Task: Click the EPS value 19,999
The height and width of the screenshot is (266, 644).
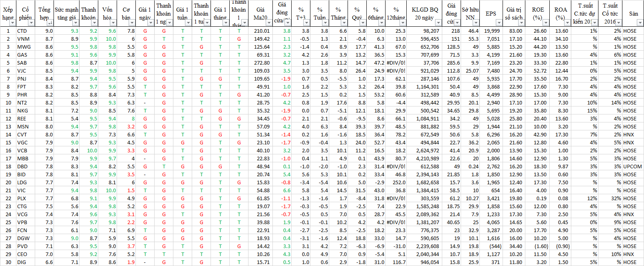Action: click(x=491, y=31)
